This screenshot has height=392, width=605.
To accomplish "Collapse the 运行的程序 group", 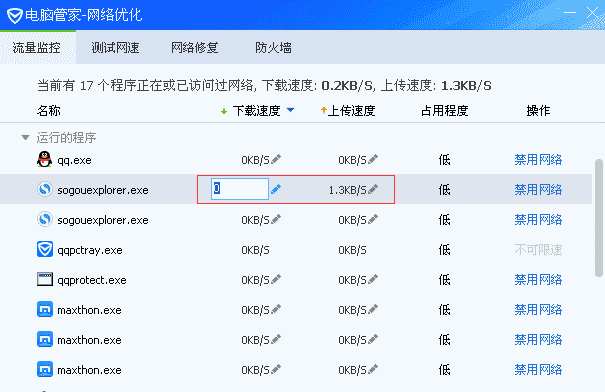I will (x=25, y=137).
